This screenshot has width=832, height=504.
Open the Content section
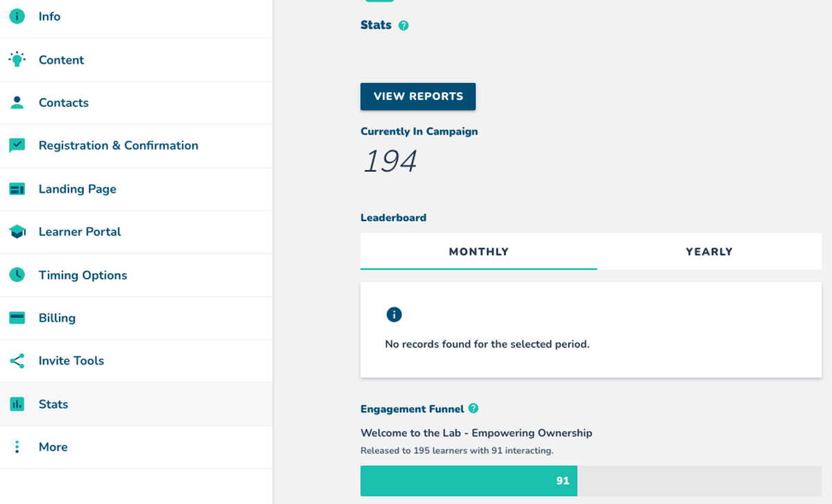[137, 60]
